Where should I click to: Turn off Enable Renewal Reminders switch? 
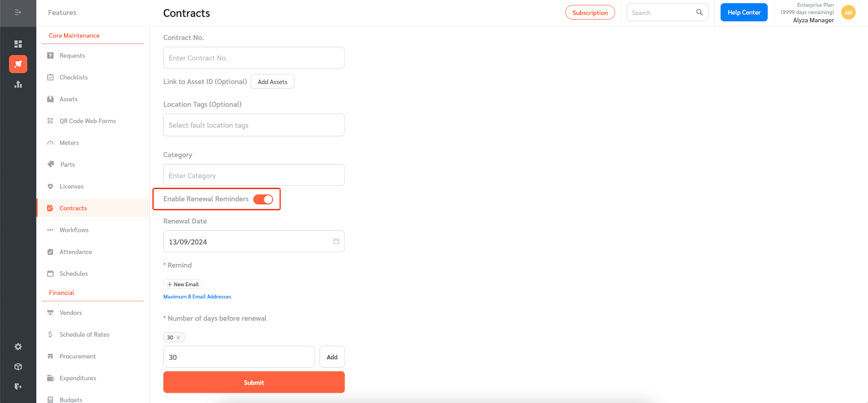[263, 199]
